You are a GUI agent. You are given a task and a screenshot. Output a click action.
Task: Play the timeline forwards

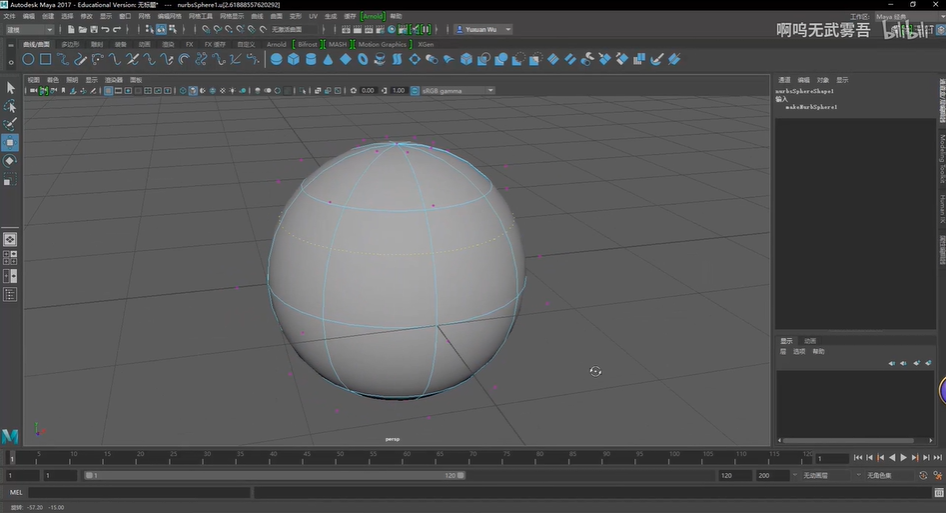pyautogui.click(x=903, y=457)
